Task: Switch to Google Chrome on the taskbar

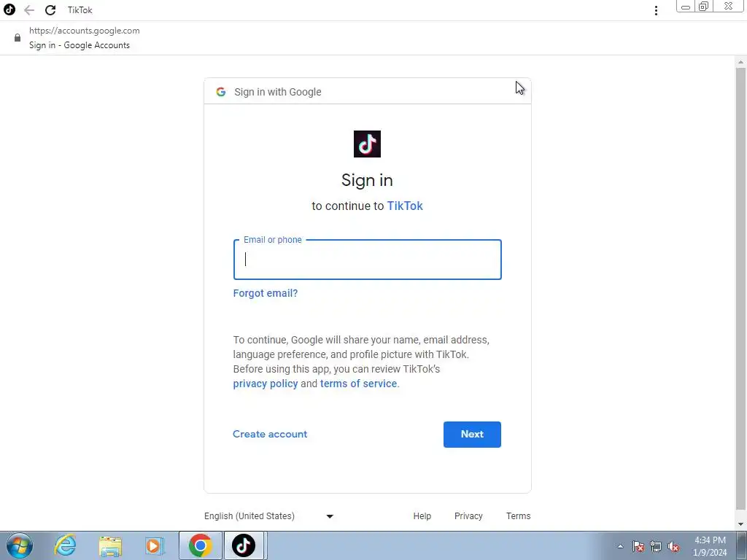Action: (201, 545)
